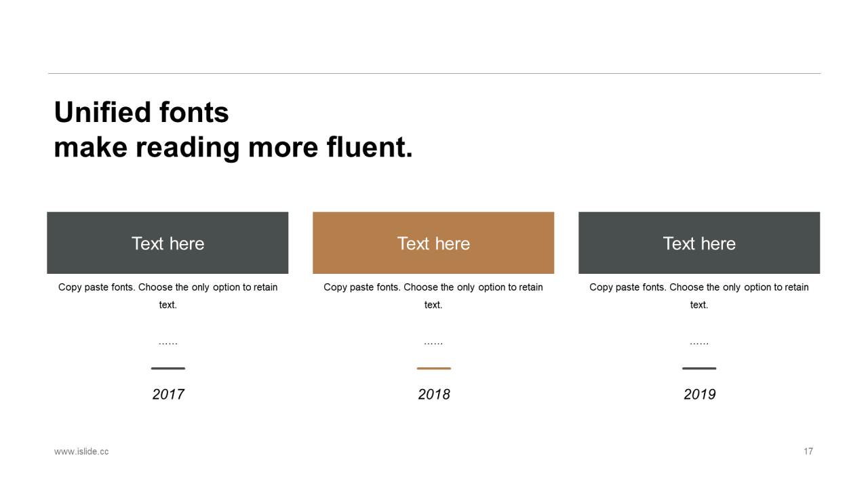Screen dimensions: 868x488
Task: Select the 'make reading more fluent.' title line
Action: tap(233, 148)
